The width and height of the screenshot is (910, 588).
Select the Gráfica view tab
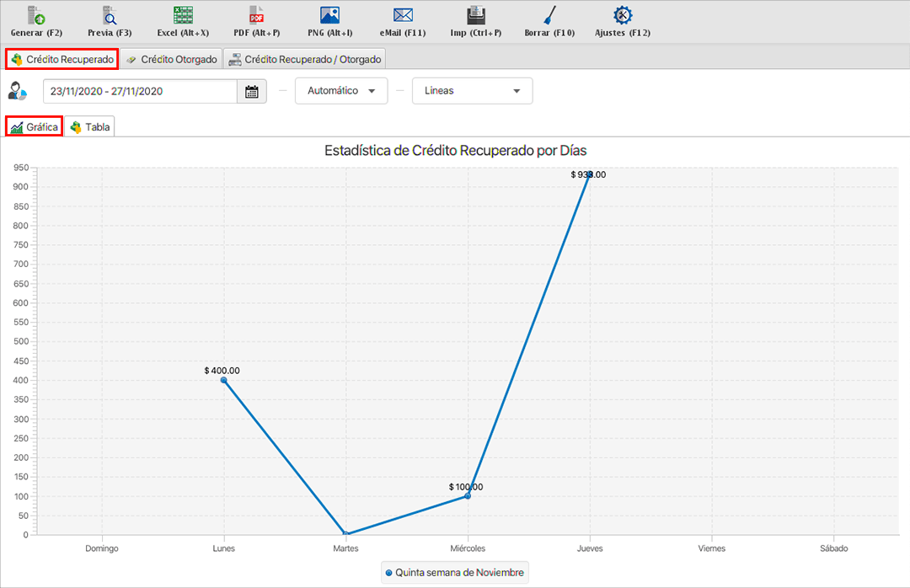pyautogui.click(x=35, y=127)
